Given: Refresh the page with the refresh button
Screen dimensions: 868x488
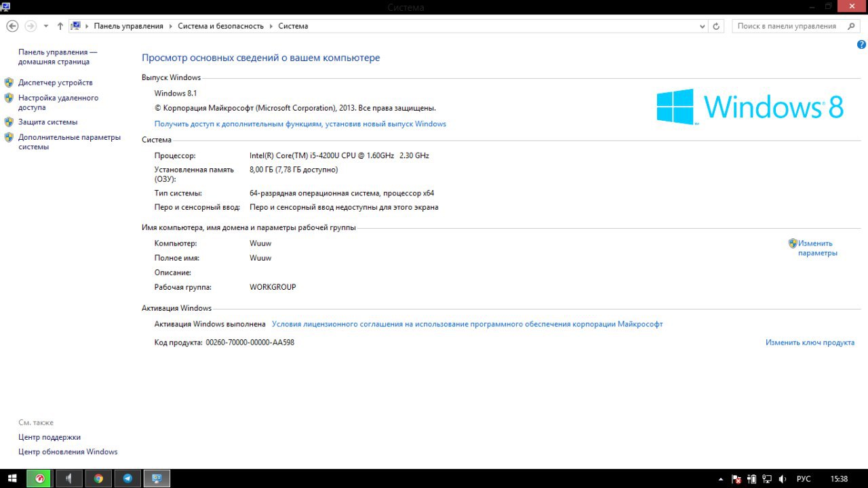Looking at the screenshot, I should tap(716, 26).
